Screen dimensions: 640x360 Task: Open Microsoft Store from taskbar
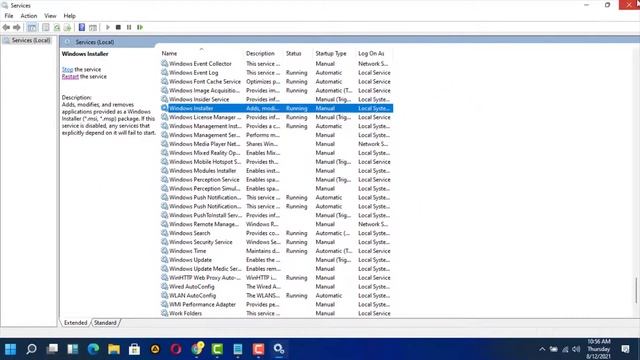135,349
